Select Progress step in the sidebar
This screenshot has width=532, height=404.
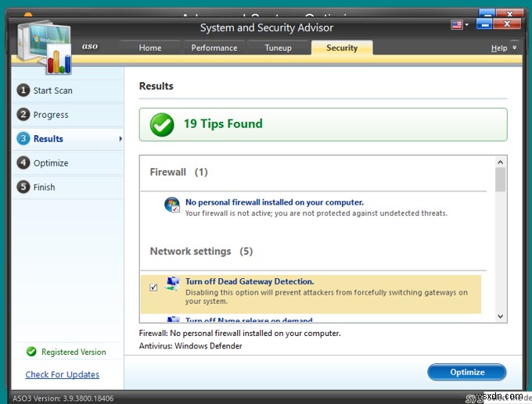tap(67, 115)
